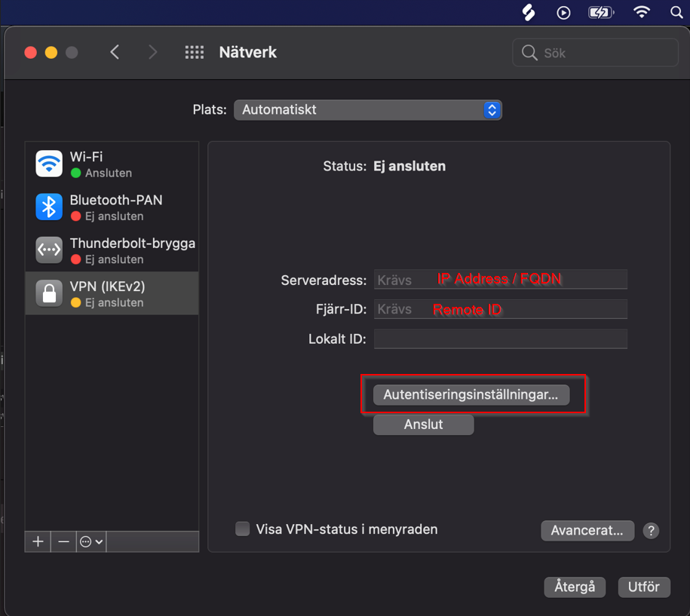The width and height of the screenshot is (690, 616).
Task: Click the Wi-Fi menu bar icon
Action: pyautogui.click(x=642, y=12)
